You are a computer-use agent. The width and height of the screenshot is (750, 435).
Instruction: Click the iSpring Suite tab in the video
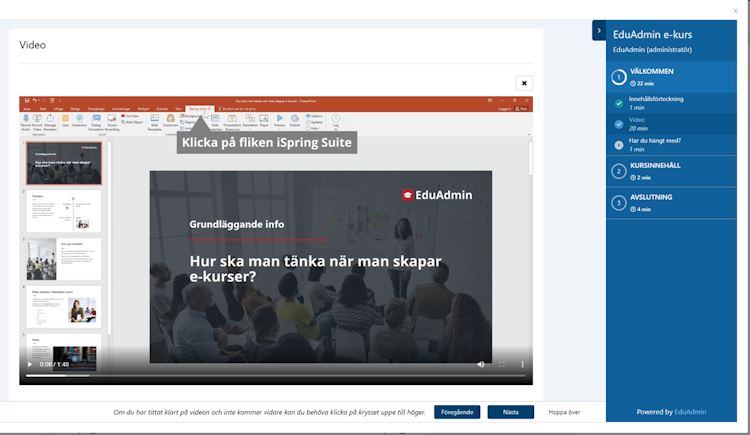point(200,109)
